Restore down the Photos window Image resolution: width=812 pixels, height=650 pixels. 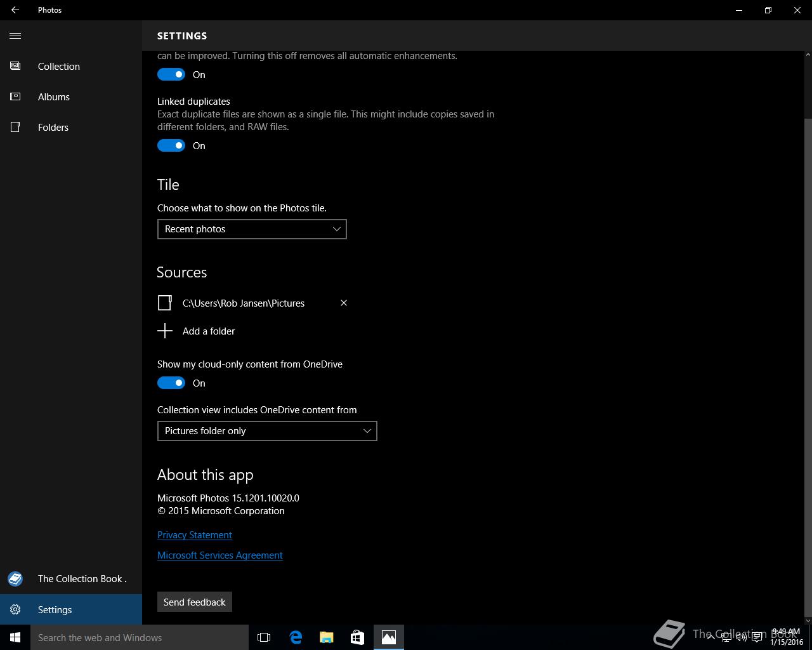768,10
